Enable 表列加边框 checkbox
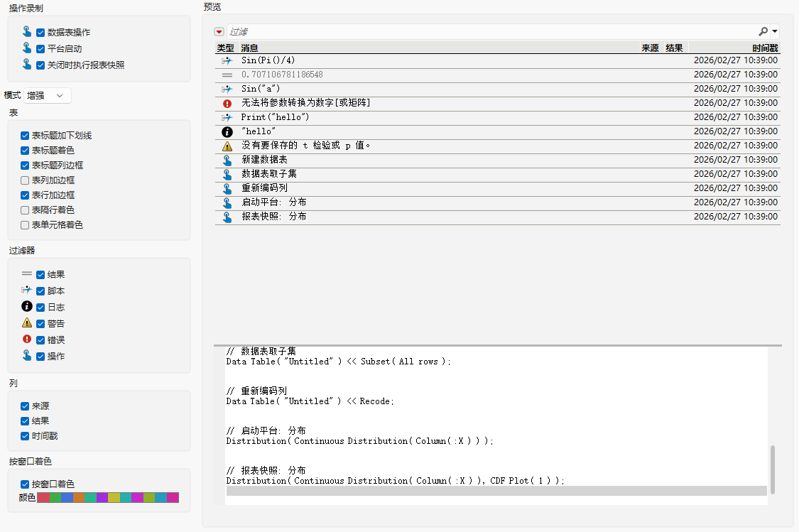 tap(25, 180)
